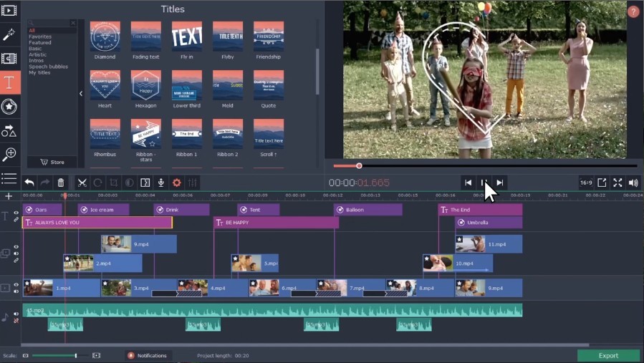
Task: Select the Artistic category
Action: tap(37, 54)
